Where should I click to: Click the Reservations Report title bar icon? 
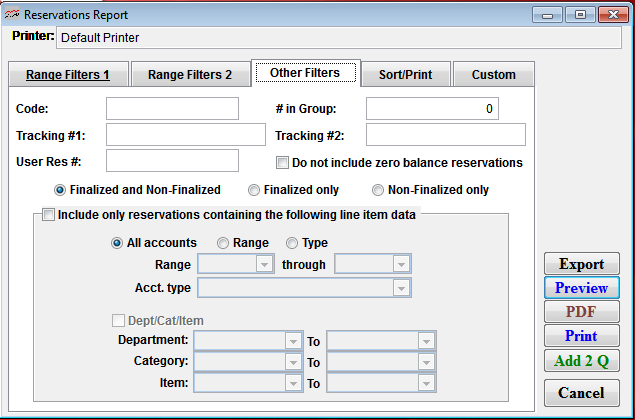13,15
